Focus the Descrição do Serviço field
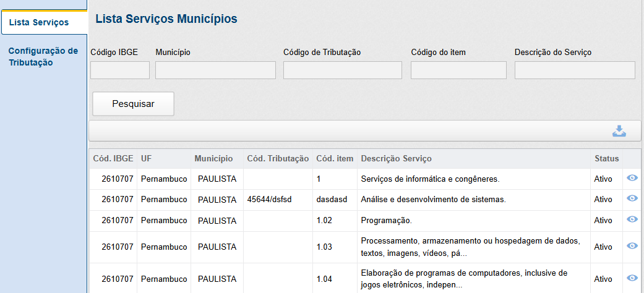Image resolution: width=644 pixels, height=293 pixels. pos(575,70)
